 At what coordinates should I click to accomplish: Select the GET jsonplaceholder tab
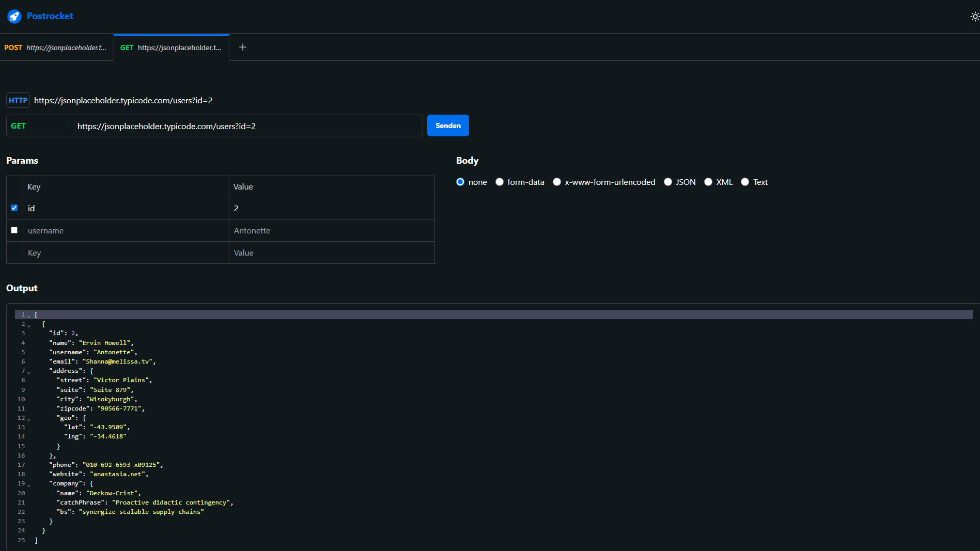171,48
